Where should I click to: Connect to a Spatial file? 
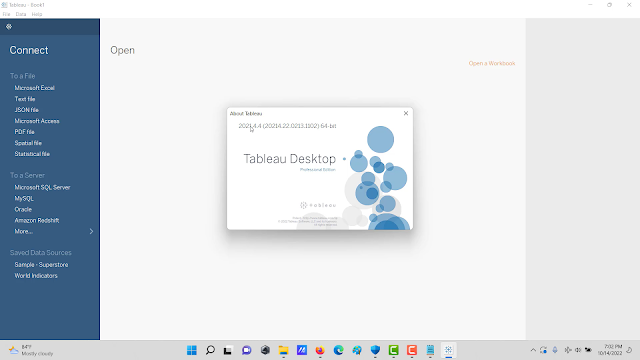click(28, 143)
